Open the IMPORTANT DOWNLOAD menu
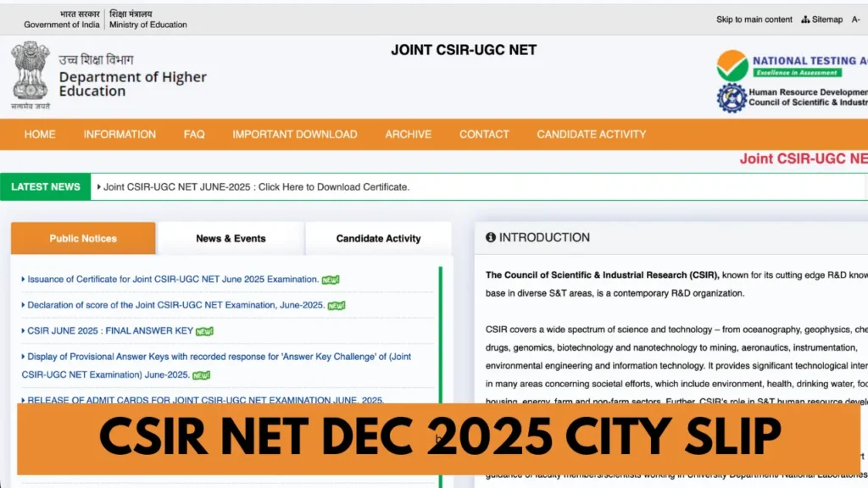 294,134
